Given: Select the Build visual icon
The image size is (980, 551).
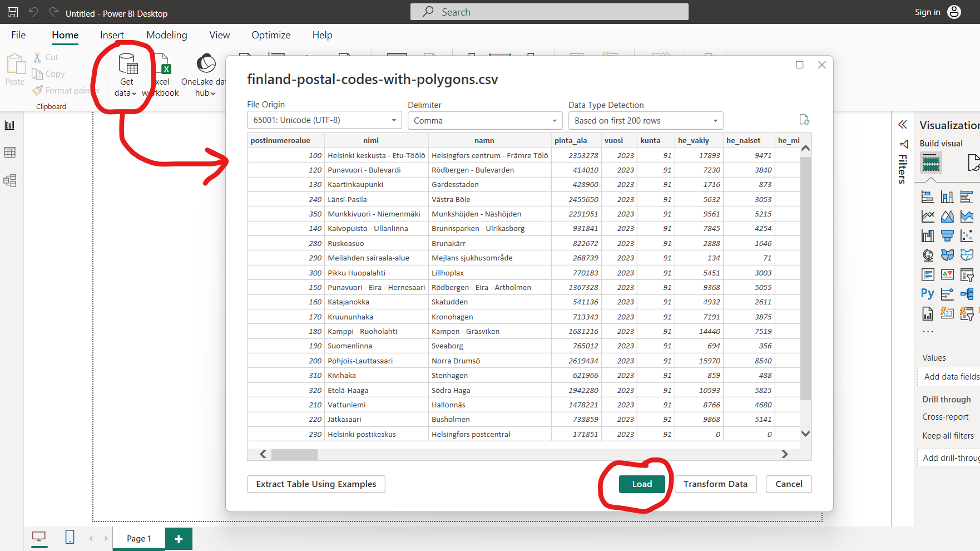Looking at the screenshot, I should (x=931, y=163).
